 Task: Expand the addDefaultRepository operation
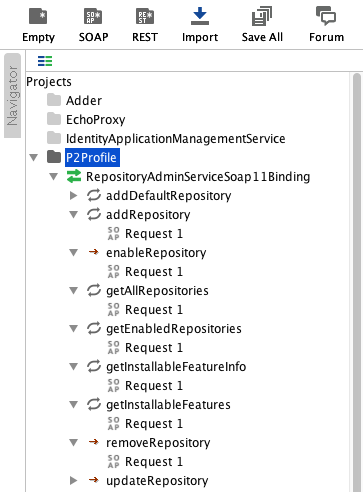click(x=74, y=195)
